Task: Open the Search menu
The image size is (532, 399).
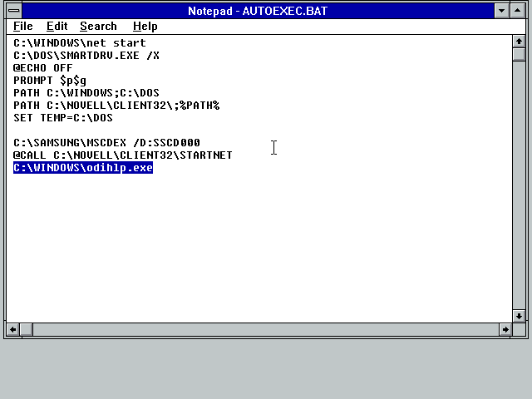Action: tap(98, 26)
